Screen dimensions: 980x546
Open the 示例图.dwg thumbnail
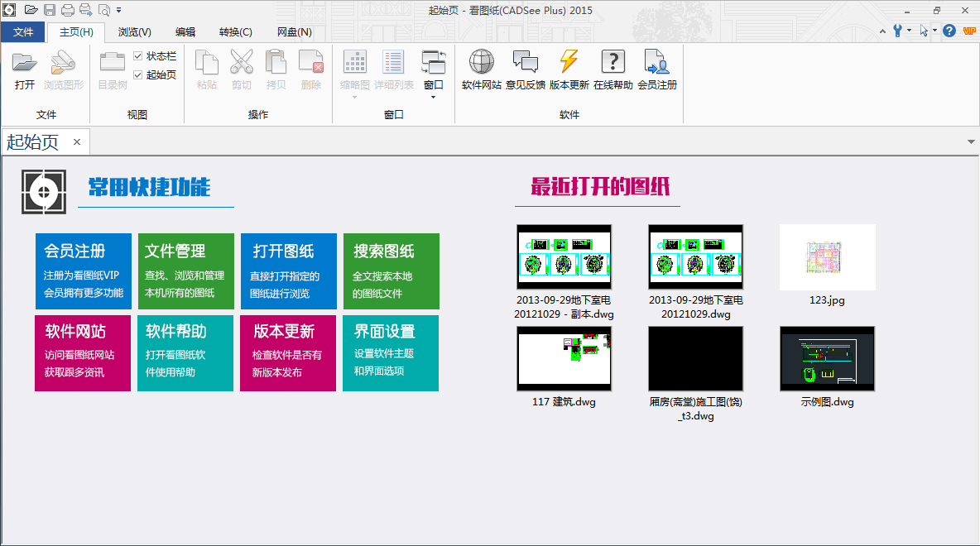(827, 359)
